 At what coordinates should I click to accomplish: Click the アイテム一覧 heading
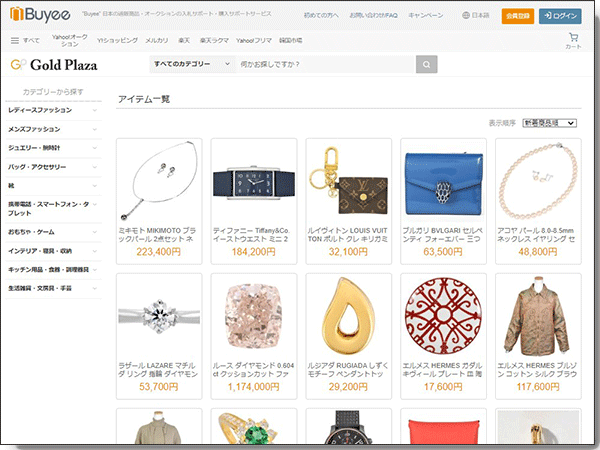(144, 99)
